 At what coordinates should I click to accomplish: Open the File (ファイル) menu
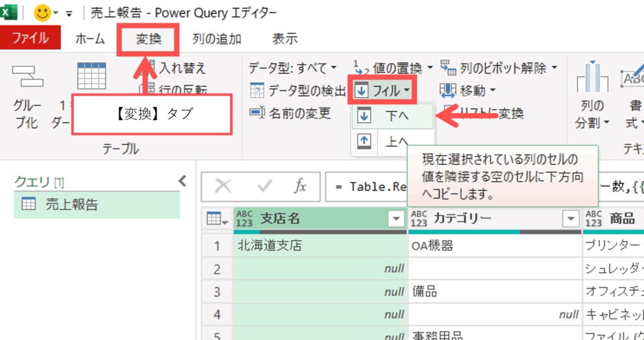(30, 38)
